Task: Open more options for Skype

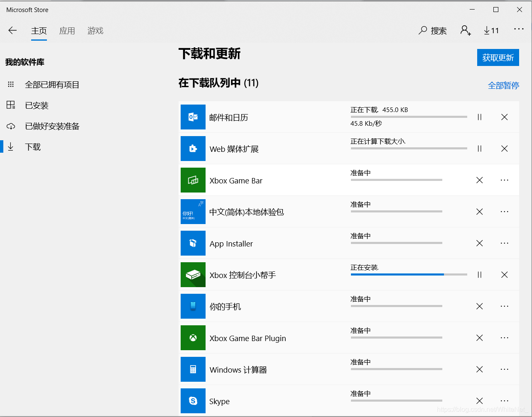Action: (505, 401)
